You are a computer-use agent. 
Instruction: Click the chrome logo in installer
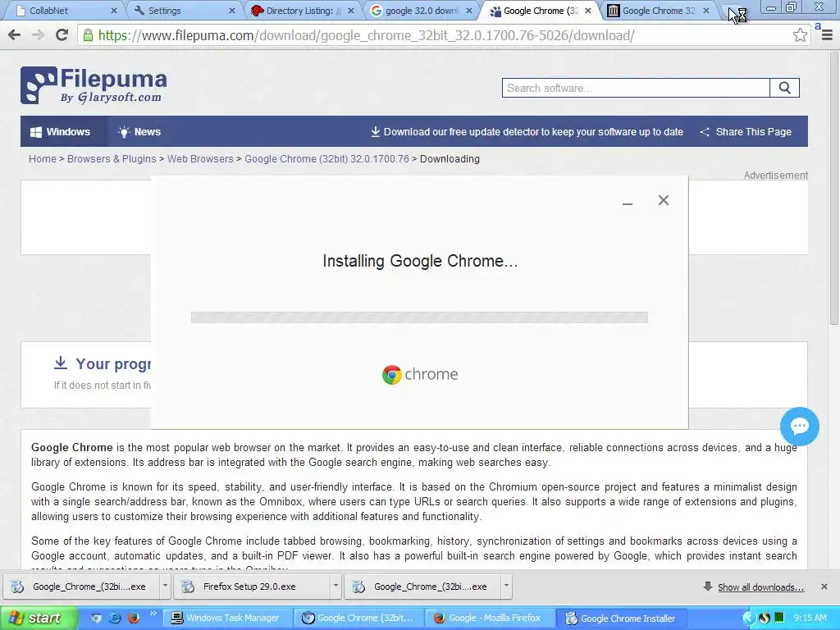tap(420, 374)
